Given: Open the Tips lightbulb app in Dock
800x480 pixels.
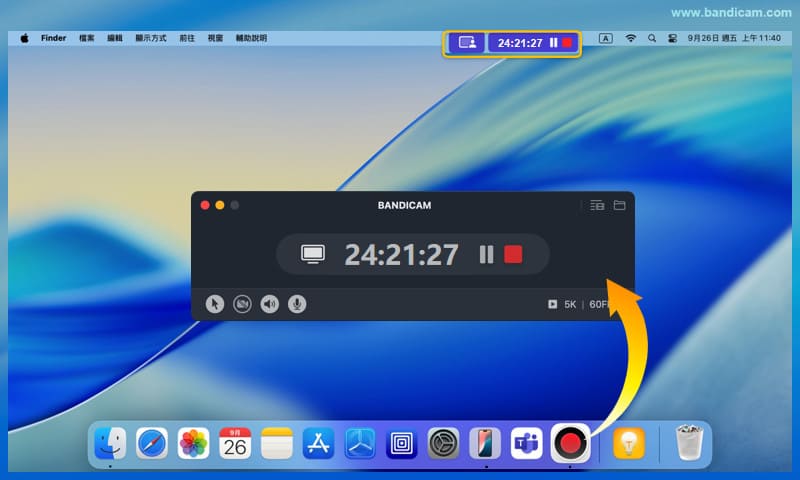Looking at the screenshot, I should [629, 443].
